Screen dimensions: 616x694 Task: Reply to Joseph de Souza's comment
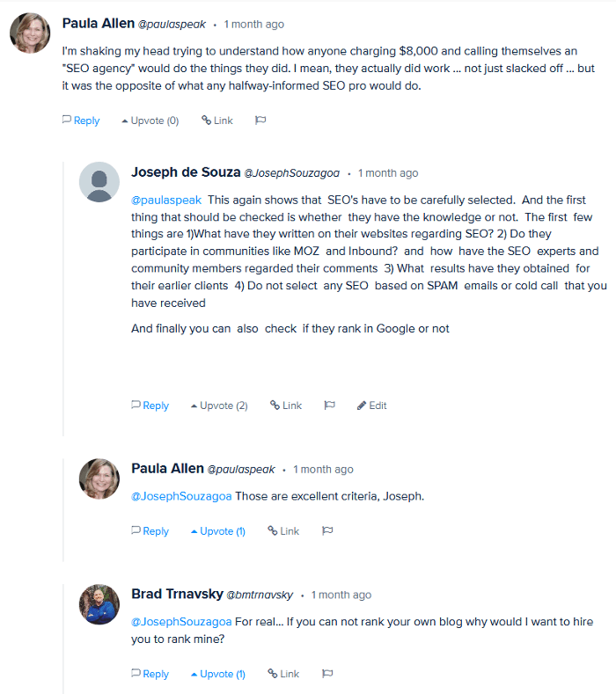tap(150, 405)
